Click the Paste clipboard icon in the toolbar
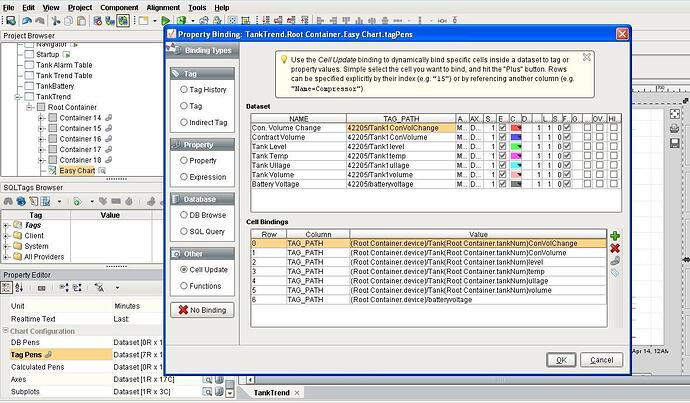The image size is (690, 403). click(x=81, y=21)
